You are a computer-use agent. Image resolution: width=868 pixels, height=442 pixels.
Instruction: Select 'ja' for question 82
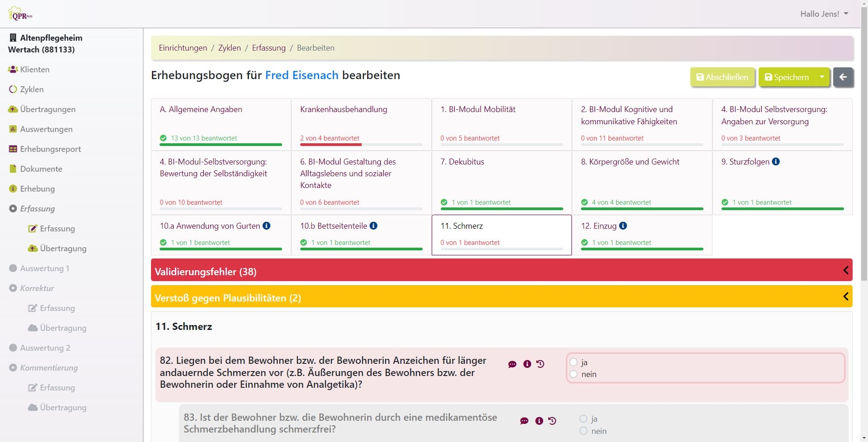point(574,362)
